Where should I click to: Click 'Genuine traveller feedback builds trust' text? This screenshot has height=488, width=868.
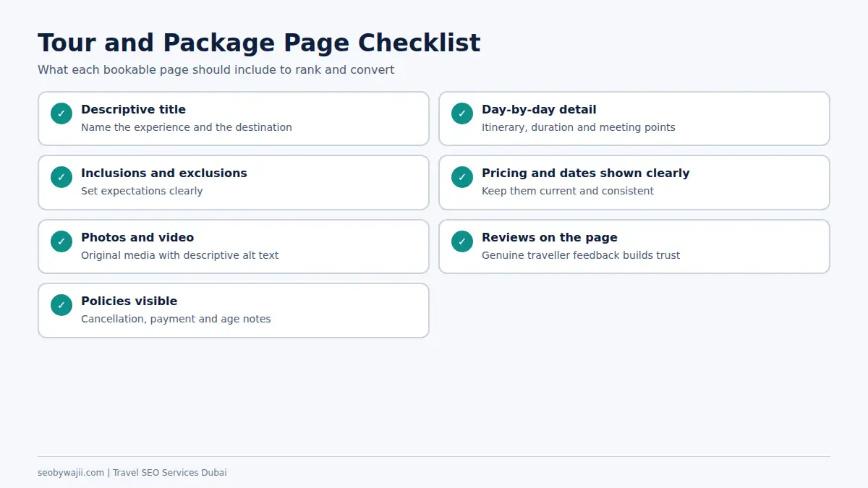point(581,255)
